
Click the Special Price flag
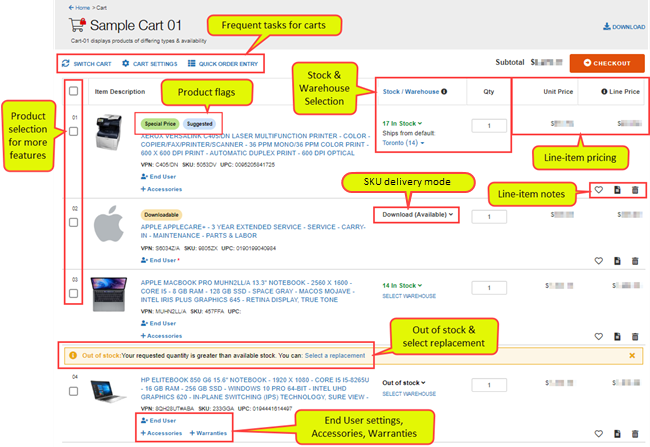160,124
